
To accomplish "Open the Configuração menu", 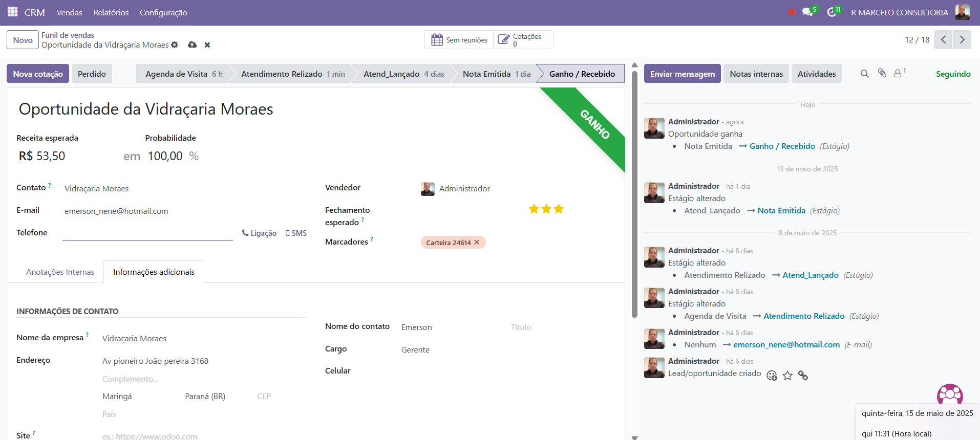I will [x=163, y=12].
